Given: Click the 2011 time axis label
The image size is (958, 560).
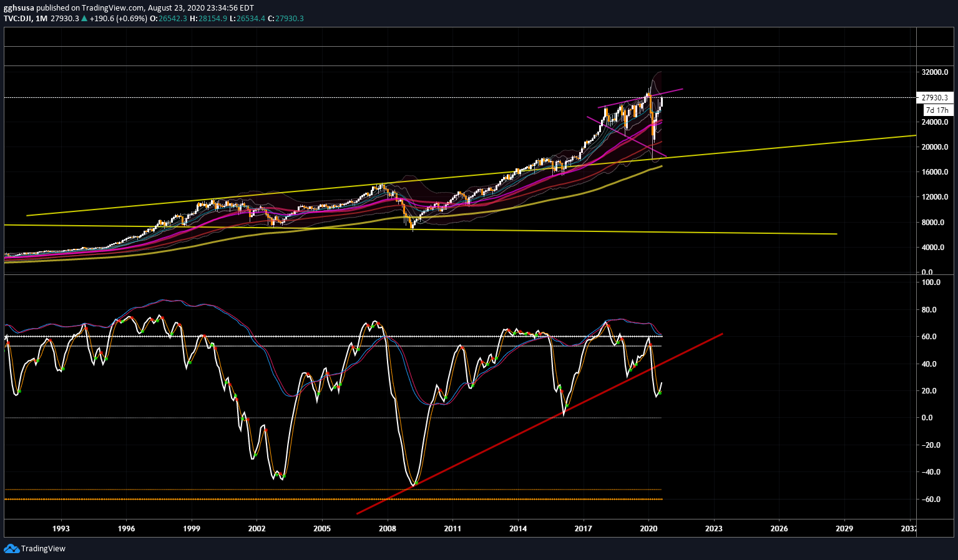Looking at the screenshot, I should tap(452, 529).
